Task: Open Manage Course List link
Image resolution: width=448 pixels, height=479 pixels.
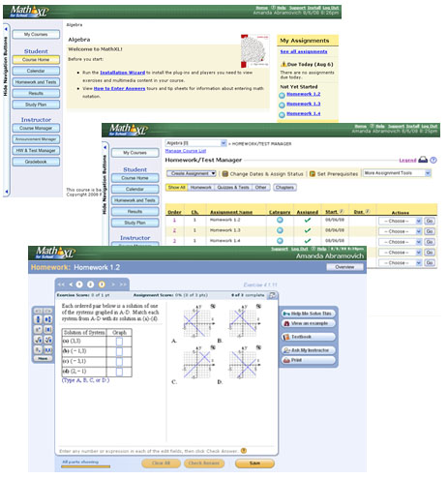Action: (x=186, y=151)
